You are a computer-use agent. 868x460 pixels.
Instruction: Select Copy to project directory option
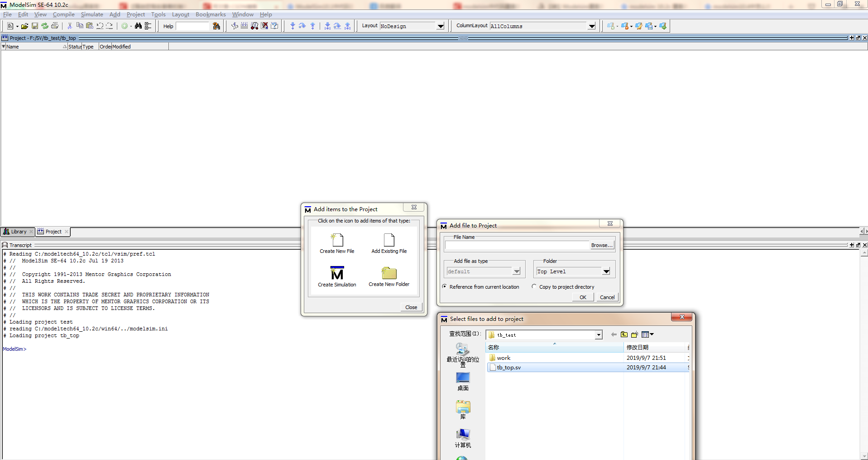point(534,286)
